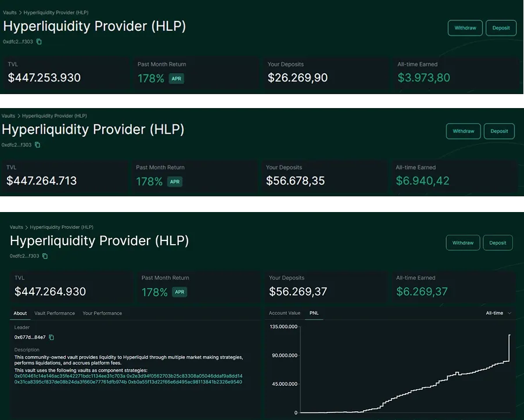Click the spike at the PNL chart's end
524x420 pixels.
click(x=509, y=343)
